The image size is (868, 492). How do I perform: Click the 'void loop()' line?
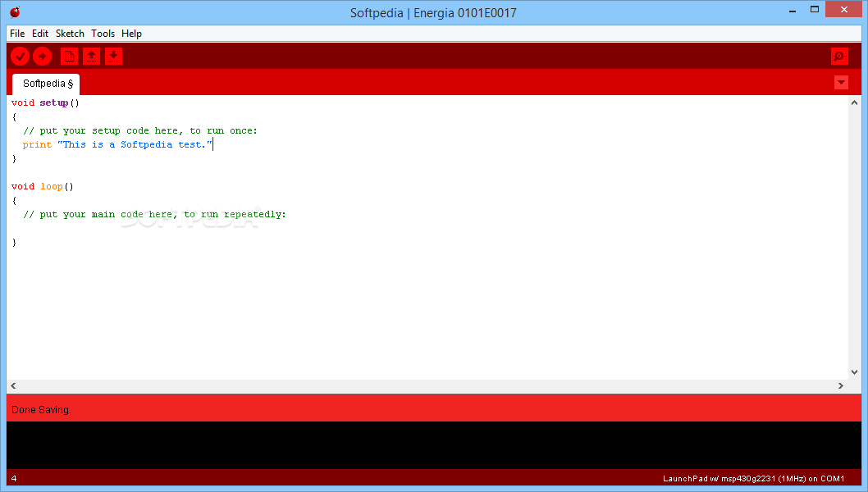pos(43,186)
